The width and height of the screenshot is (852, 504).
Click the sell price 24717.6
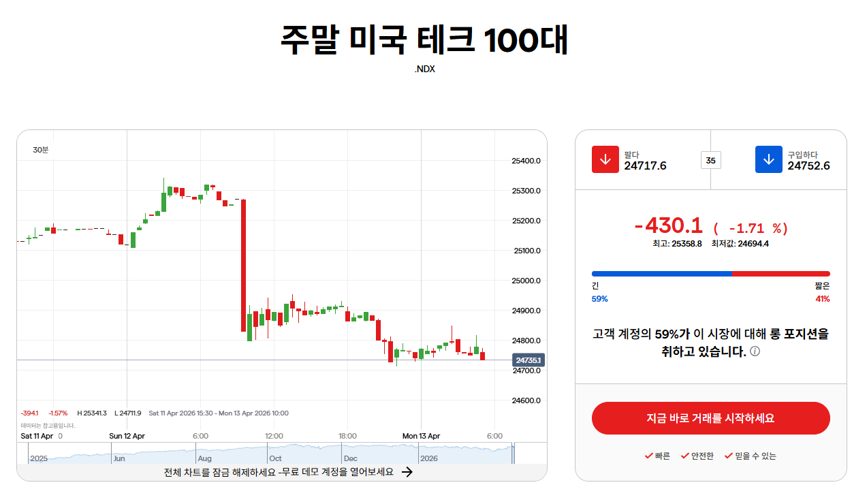(x=645, y=166)
